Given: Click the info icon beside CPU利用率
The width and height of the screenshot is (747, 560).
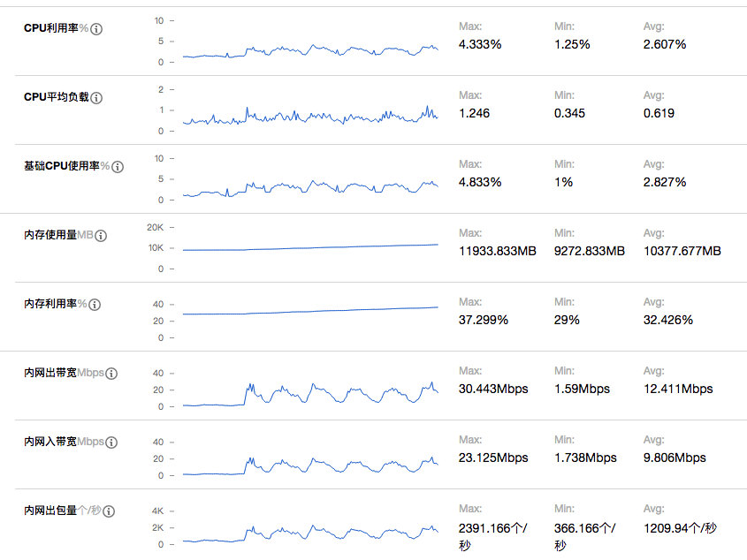Looking at the screenshot, I should click(97, 29).
